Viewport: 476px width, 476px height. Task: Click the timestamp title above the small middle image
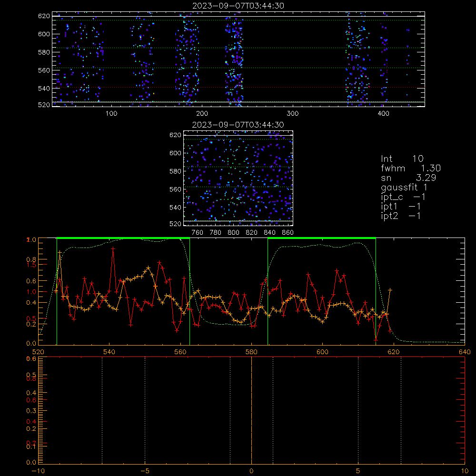pos(238,125)
